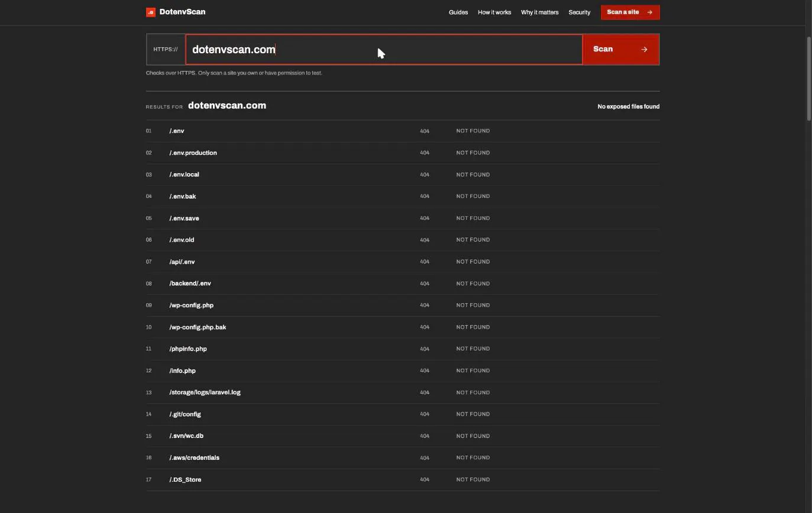This screenshot has height=513, width=812.
Task: Click the /wp-config.php.bak path text
Action: (198, 327)
